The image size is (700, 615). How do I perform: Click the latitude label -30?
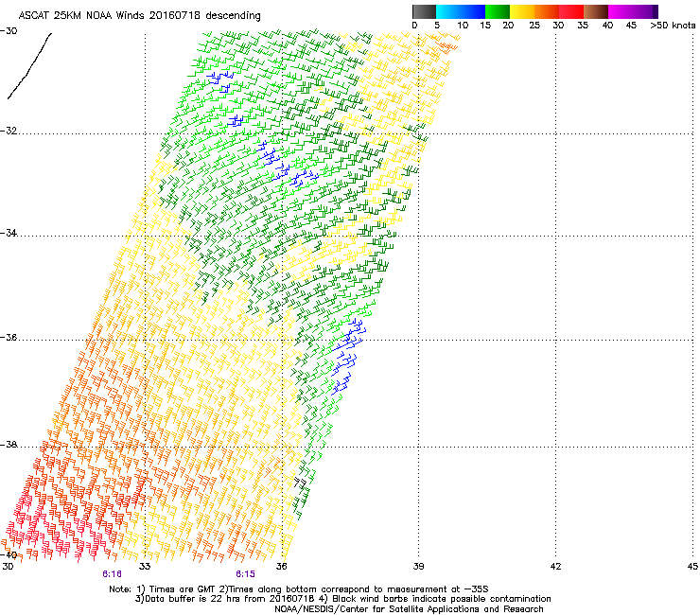9,31
